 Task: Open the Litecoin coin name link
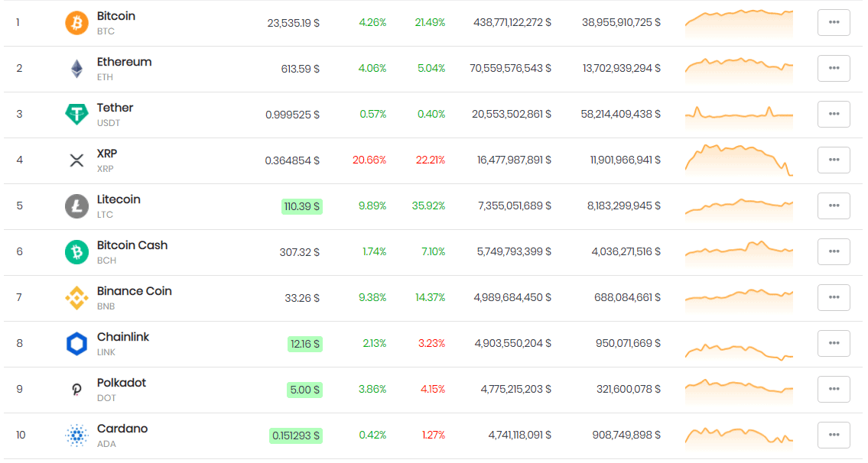[119, 199]
